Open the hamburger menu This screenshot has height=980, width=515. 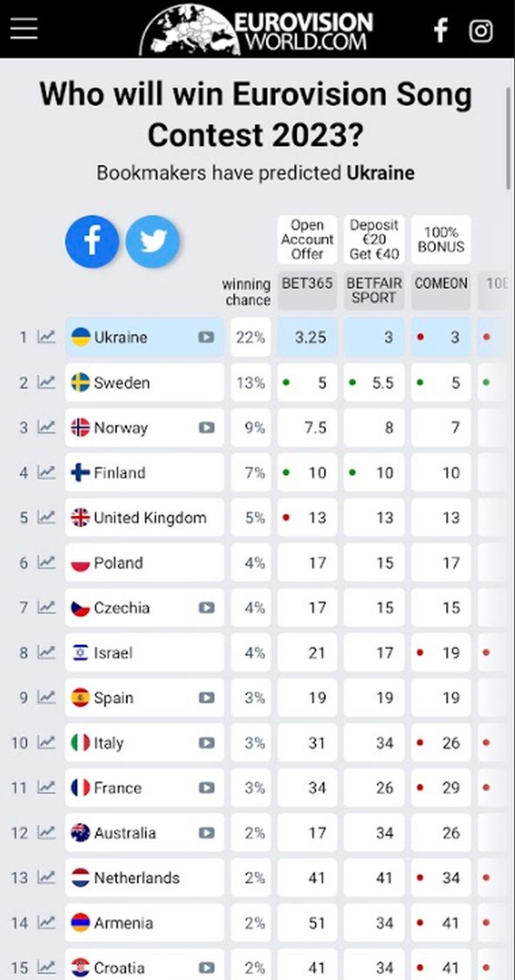point(24,28)
